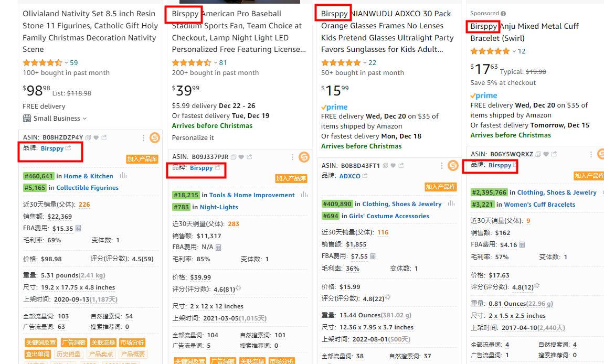Open the FBA calculator icon next to $4.16
The width and height of the screenshot is (604, 364).
click(x=522, y=244)
